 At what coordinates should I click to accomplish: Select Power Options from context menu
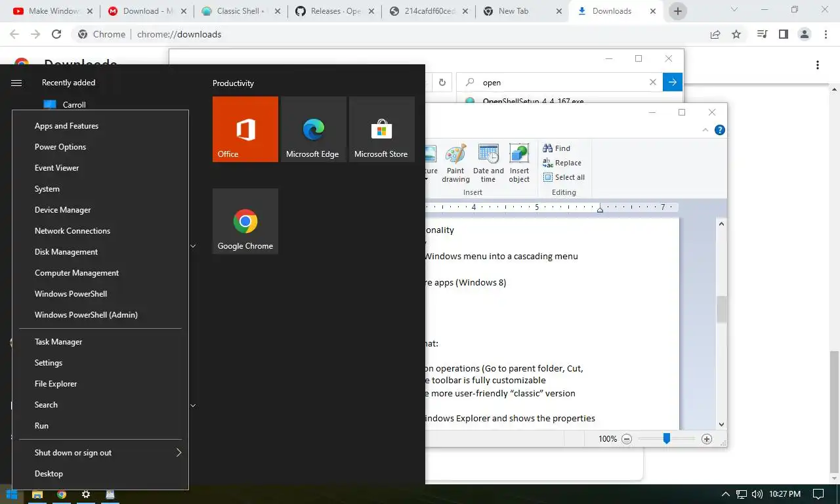(100, 147)
